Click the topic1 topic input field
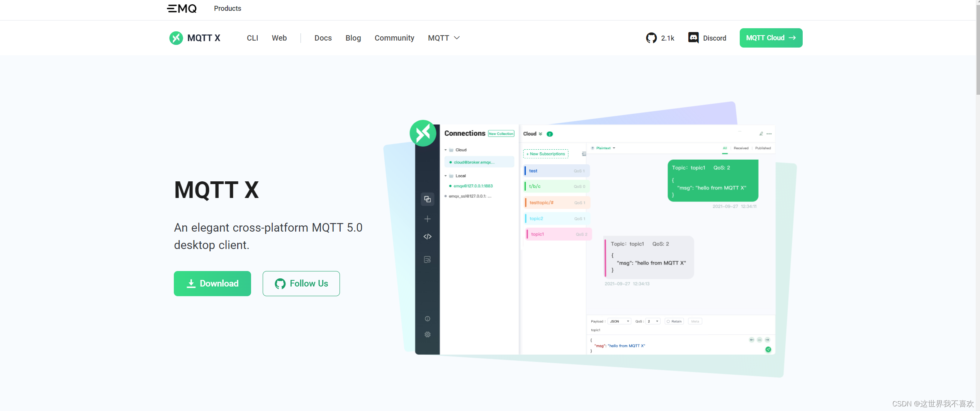Image resolution: width=980 pixels, height=411 pixels. point(681,330)
